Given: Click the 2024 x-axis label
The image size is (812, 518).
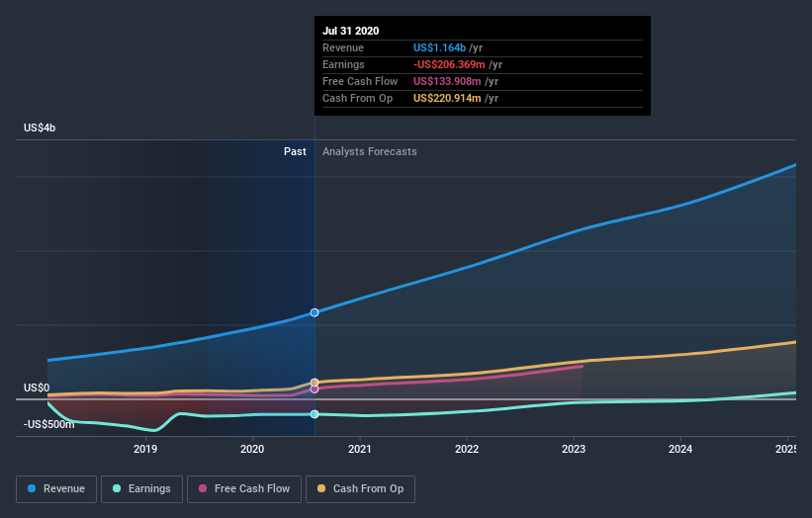Looking at the screenshot, I should 680,449.
